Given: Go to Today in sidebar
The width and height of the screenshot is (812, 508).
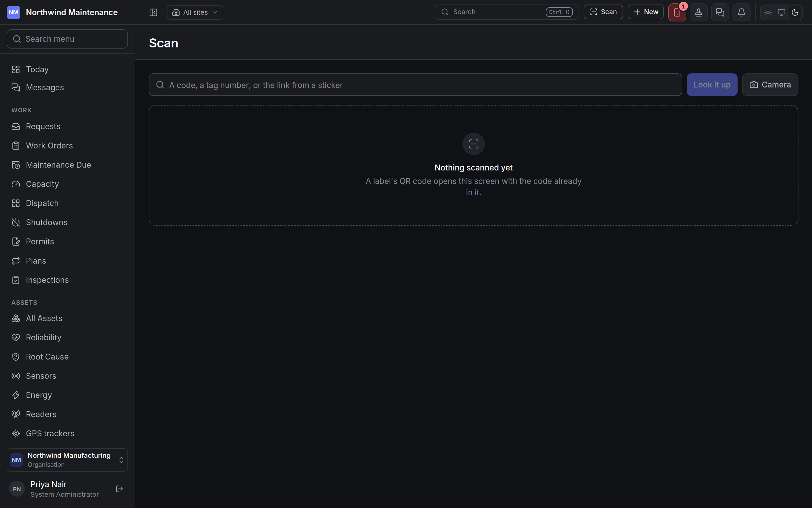Looking at the screenshot, I should point(67,69).
